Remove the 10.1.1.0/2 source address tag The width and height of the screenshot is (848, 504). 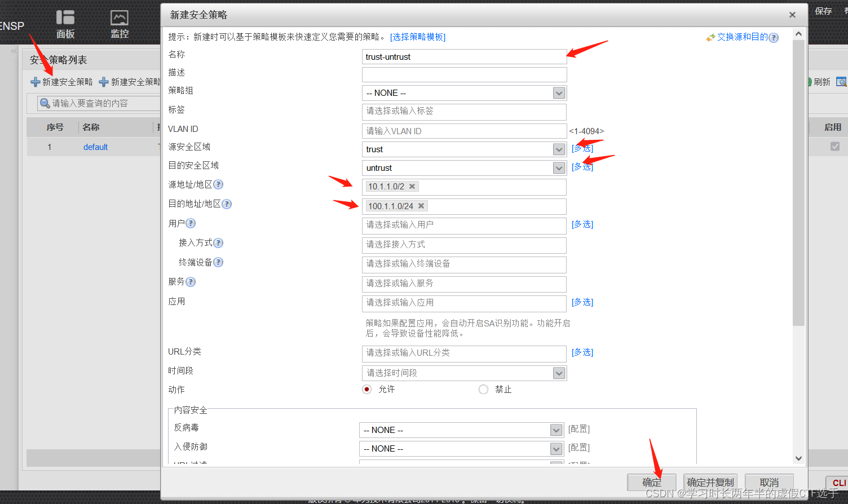click(412, 187)
